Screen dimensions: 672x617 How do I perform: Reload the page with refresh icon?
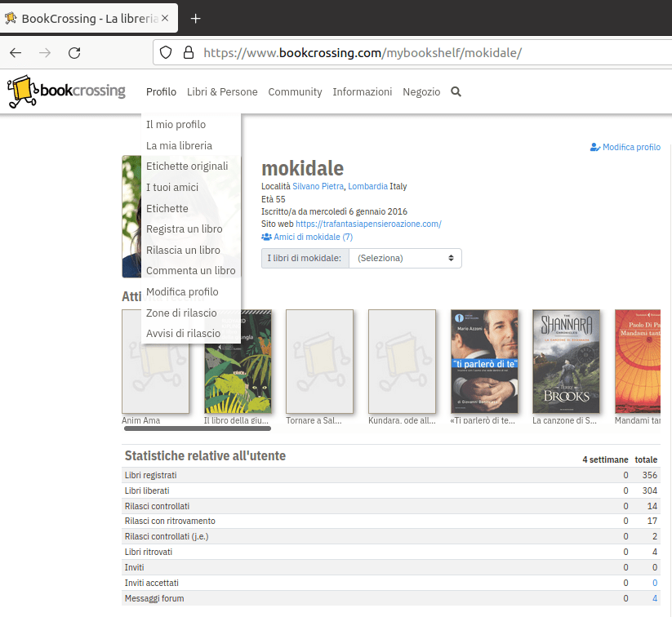pyautogui.click(x=74, y=53)
